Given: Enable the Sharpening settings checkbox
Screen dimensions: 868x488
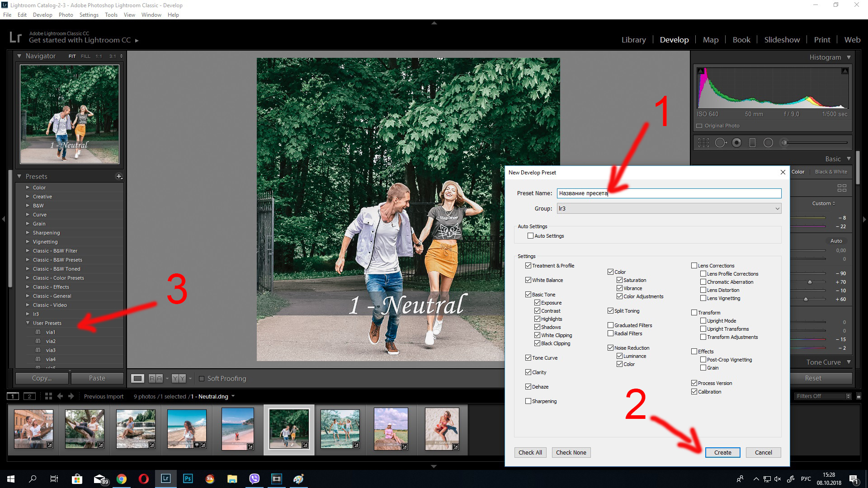Looking at the screenshot, I should click(528, 401).
